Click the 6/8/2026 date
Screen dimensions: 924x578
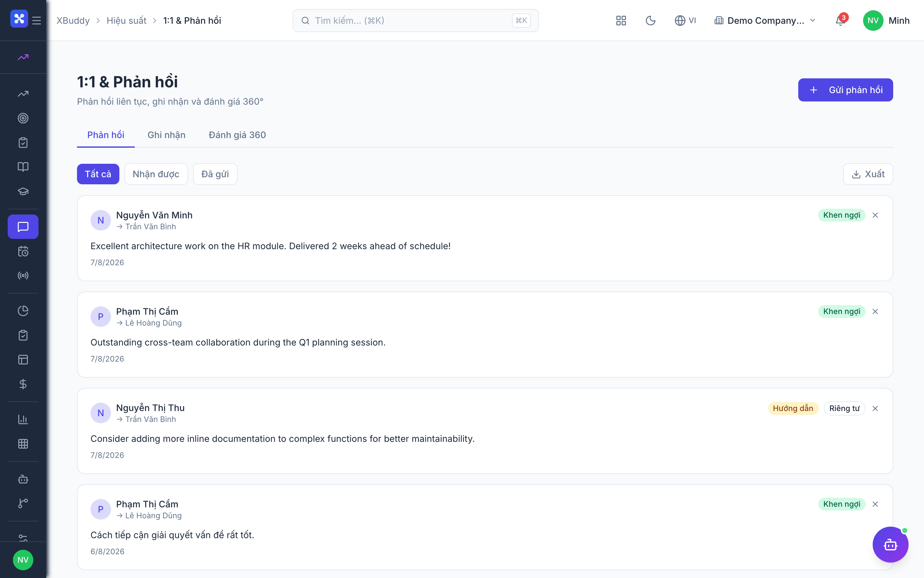pos(107,551)
